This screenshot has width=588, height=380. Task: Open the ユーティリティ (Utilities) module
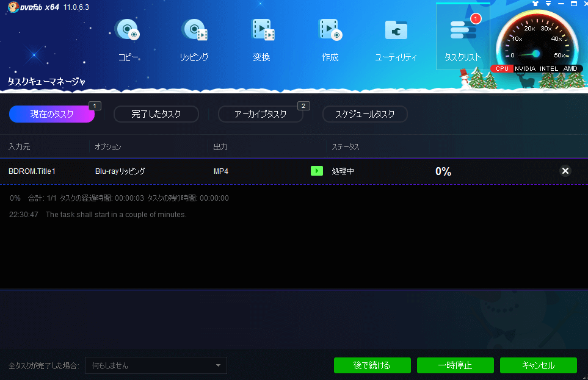(x=396, y=40)
